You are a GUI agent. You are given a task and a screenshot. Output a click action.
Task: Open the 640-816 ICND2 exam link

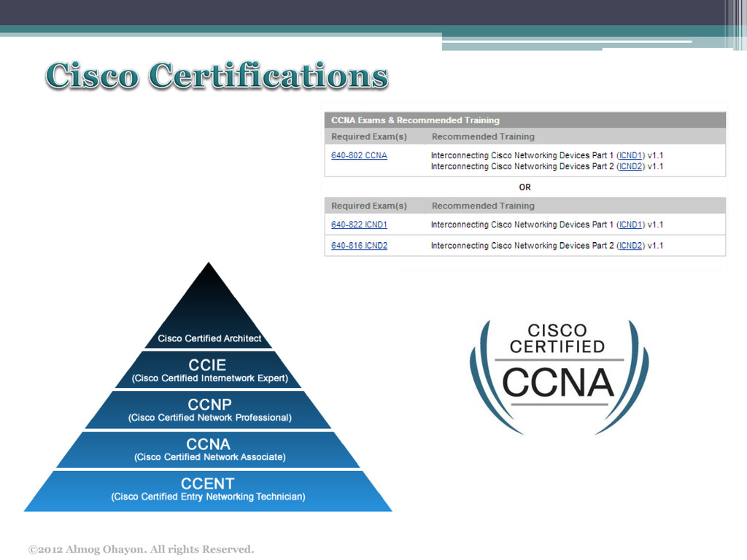(359, 245)
